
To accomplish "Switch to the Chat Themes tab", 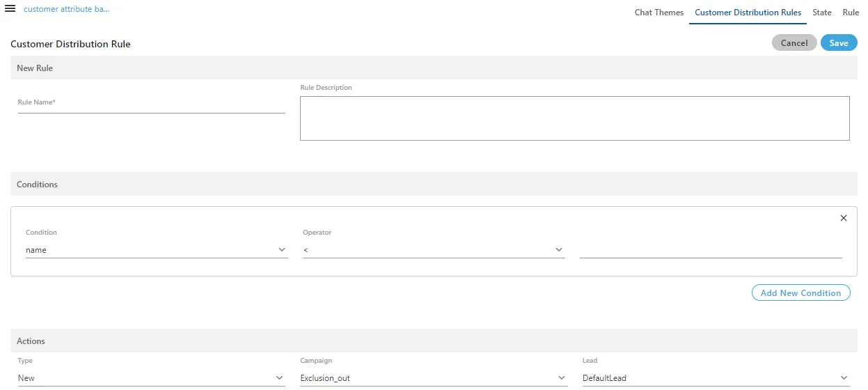I will click(x=659, y=13).
